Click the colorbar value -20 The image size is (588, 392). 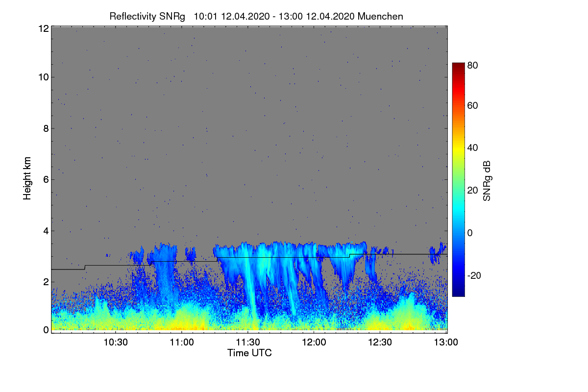pos(474,275)
